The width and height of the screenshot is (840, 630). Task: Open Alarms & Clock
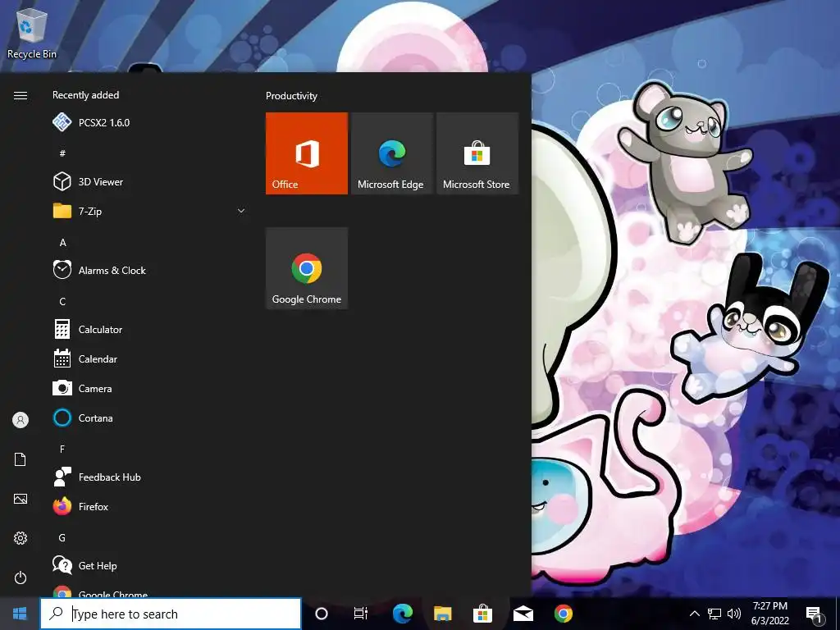pyautogui.click(x=149, y=271)
